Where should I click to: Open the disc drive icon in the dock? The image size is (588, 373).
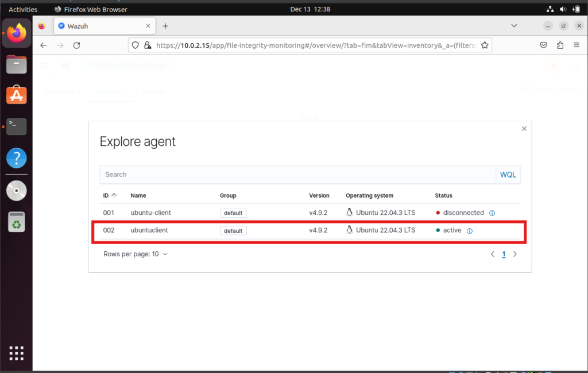pos(17,191)
